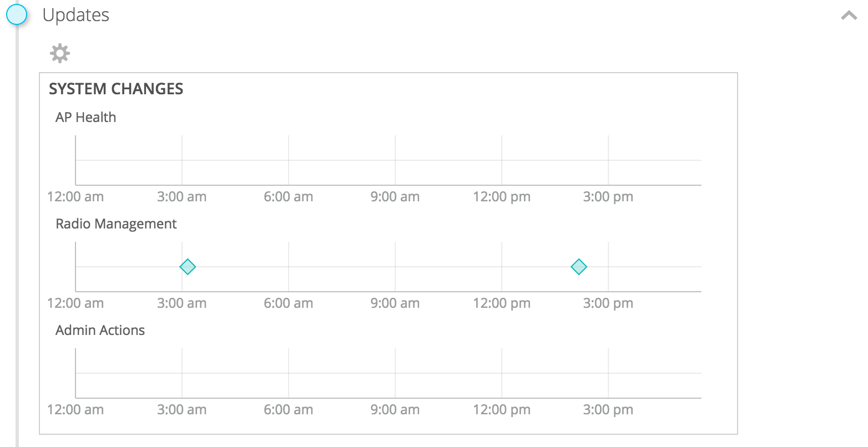Screen dimensions: 868x447
Task: Click 9:00 am on the AP Health axis
Action: (x=395, y=197)
